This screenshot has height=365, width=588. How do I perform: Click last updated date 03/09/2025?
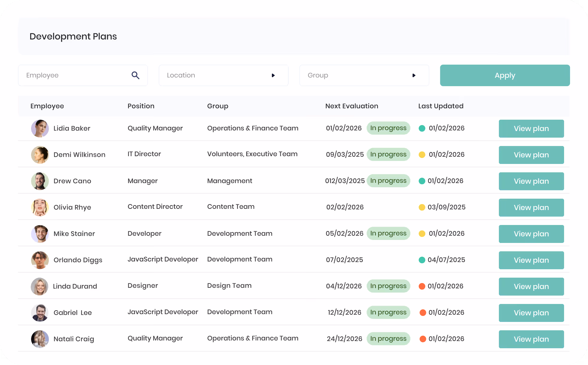tap(447, 207)
